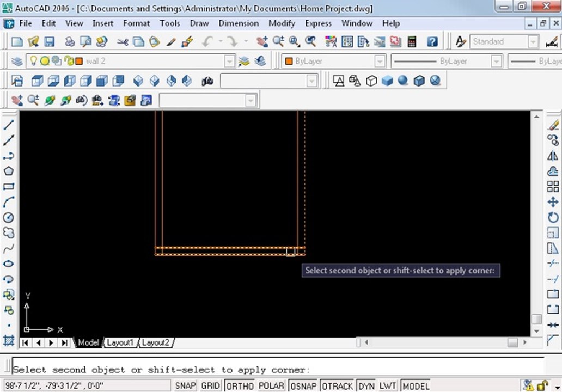562x392 pixels.
Task: Select the Hatch tool icon
Action: coord(9,340)
